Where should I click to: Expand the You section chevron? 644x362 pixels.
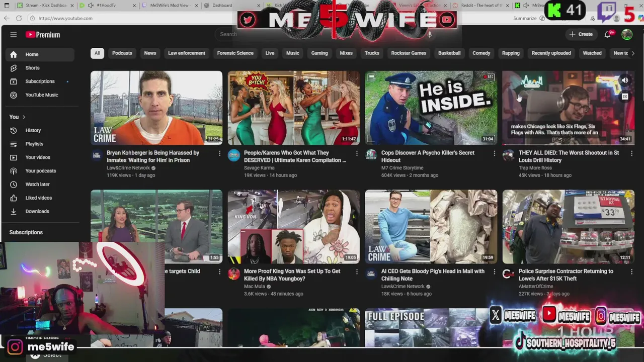24,117
